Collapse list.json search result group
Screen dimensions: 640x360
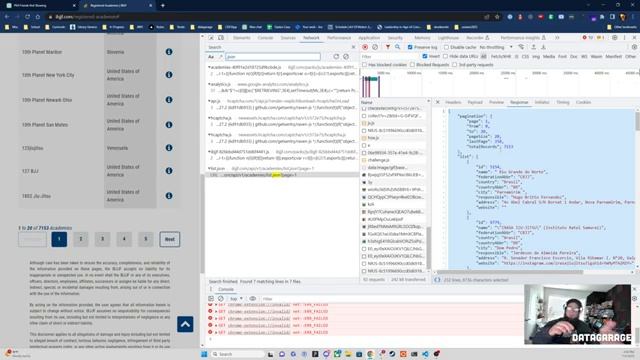pyautogui.click(x=209, y=168)
